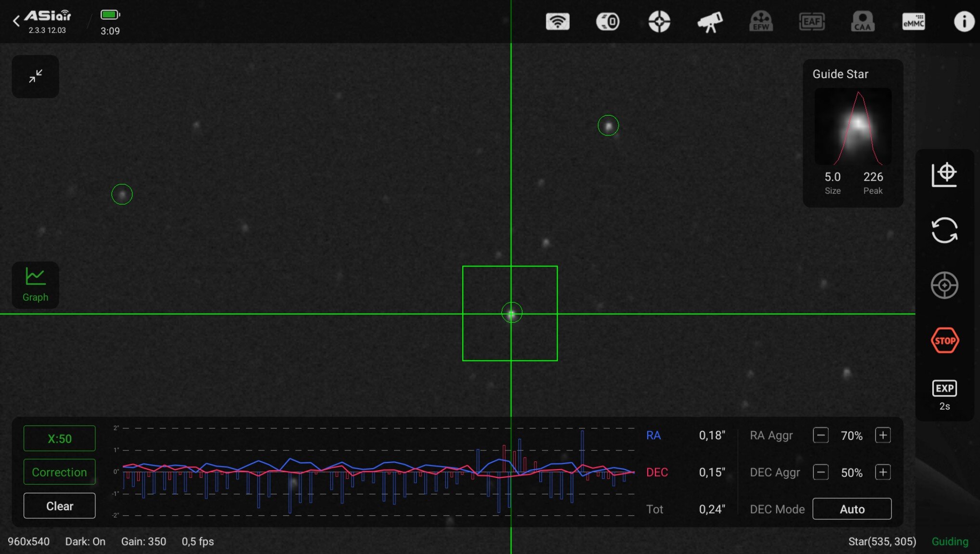Open the guide camera settings icon
The image size is (980, 554).
608,22
